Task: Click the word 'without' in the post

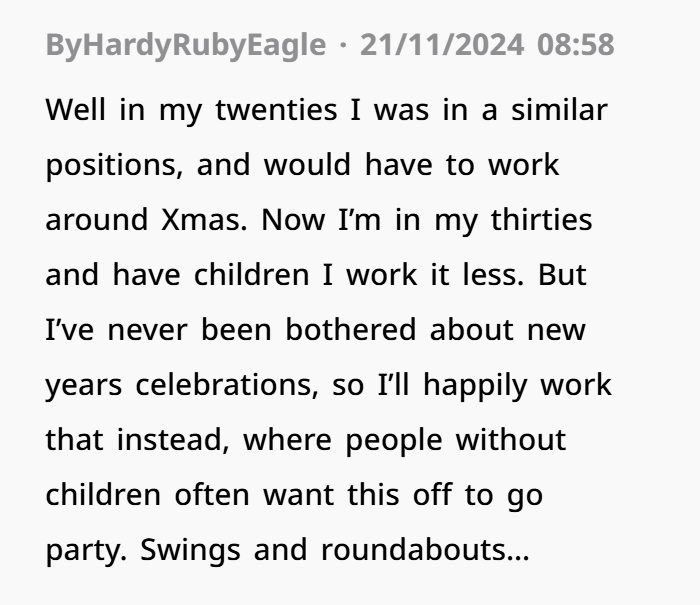Action: click(x=511, y=440)
